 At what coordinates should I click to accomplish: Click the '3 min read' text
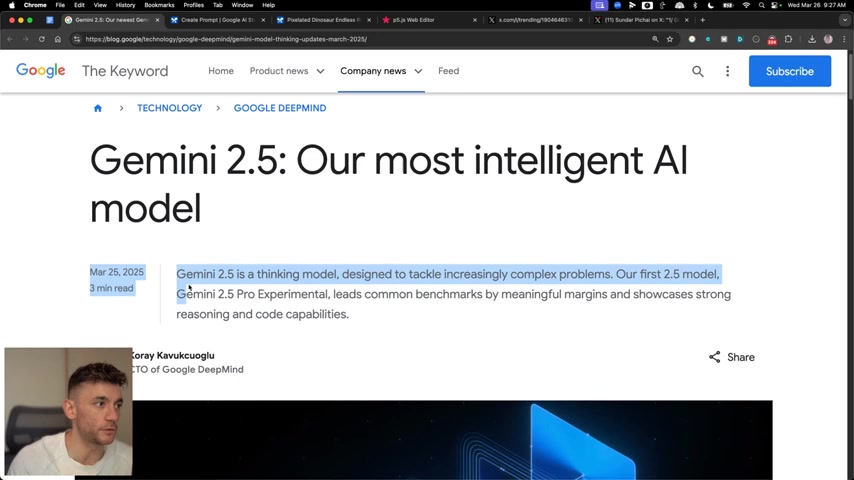click(112, 288)
